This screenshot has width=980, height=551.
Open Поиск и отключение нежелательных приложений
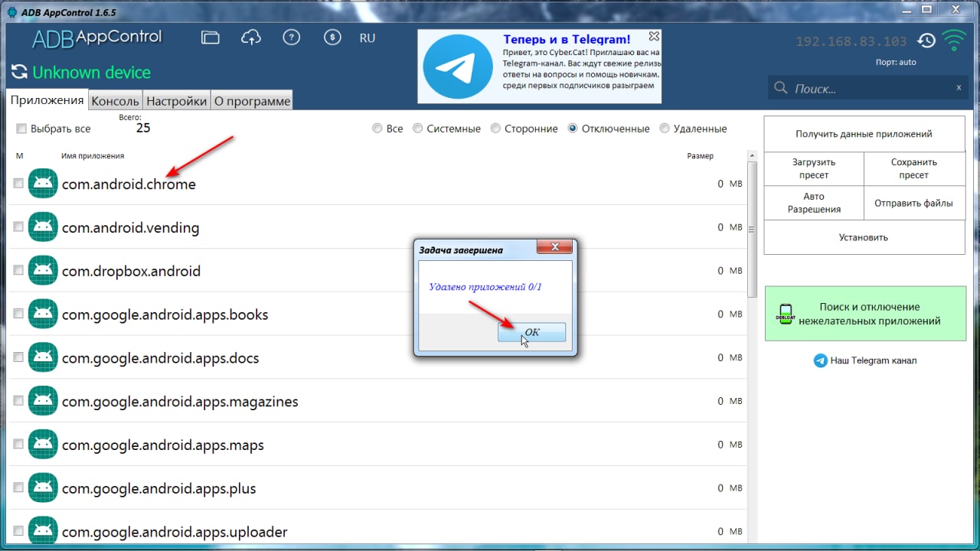(866, 314)
